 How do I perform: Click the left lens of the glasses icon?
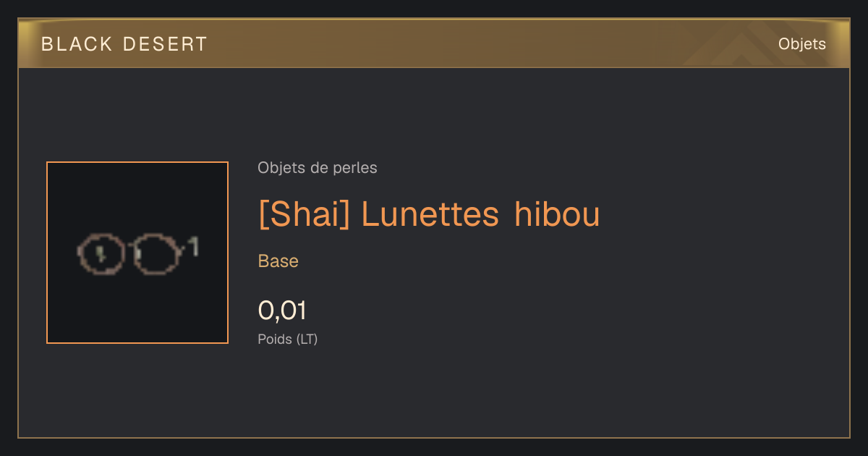(101, 253)
